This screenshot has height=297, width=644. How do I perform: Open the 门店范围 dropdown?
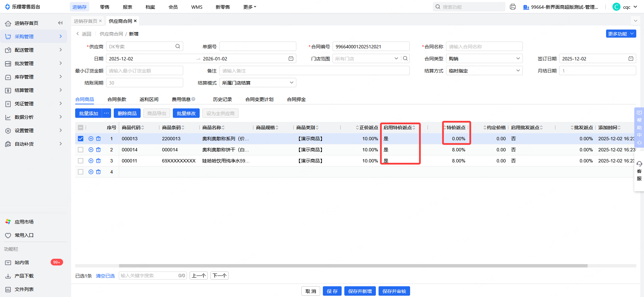tap(367, 58)
